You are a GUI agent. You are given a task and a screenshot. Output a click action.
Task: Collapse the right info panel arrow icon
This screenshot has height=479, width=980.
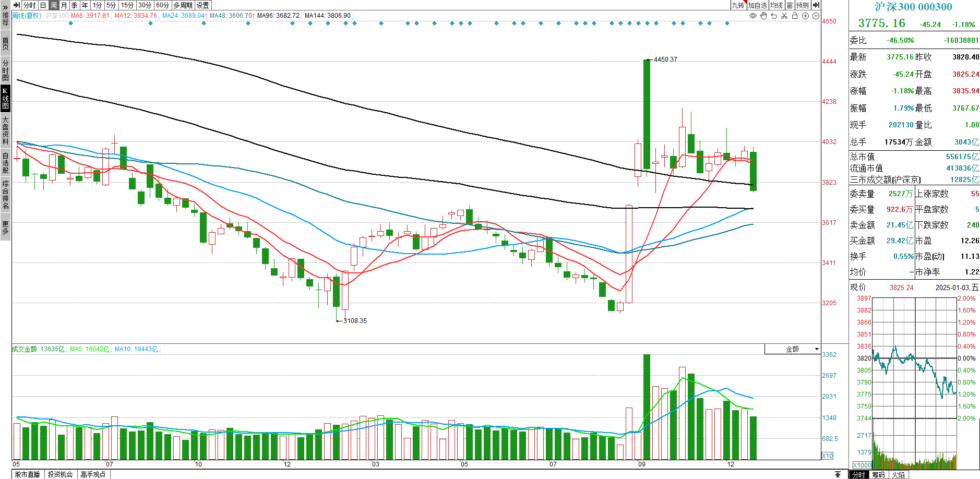pos(816,5)
